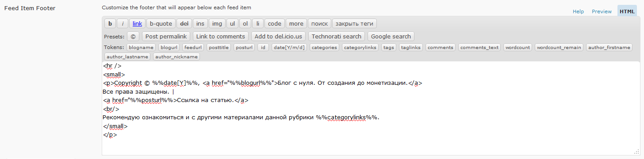Insert ordered list with ol button
The height and width of the screenshot is (159, 644).
pyautogui.click(x=245, y=24)
